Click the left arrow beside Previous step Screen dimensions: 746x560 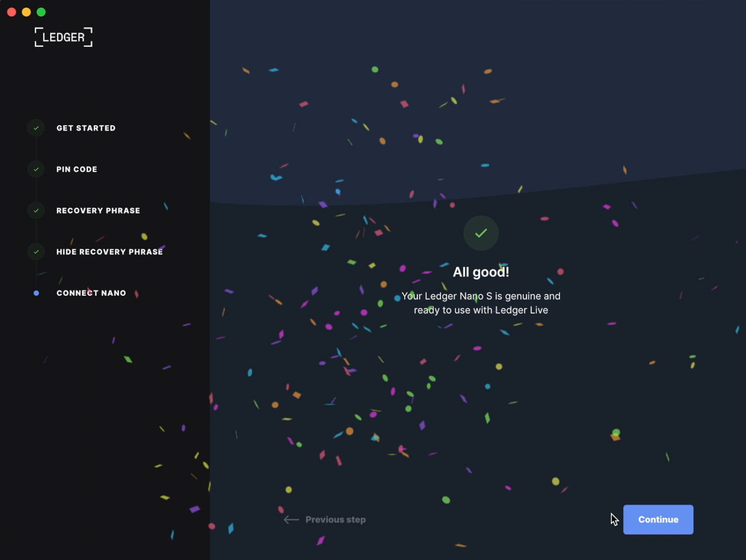coord(291,519)
